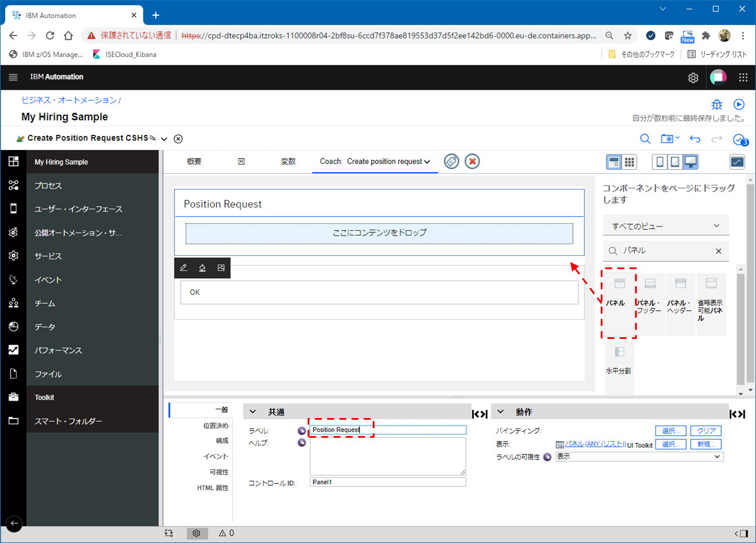Click the pencil edit icon on the panel toolbar

point(184,268)
